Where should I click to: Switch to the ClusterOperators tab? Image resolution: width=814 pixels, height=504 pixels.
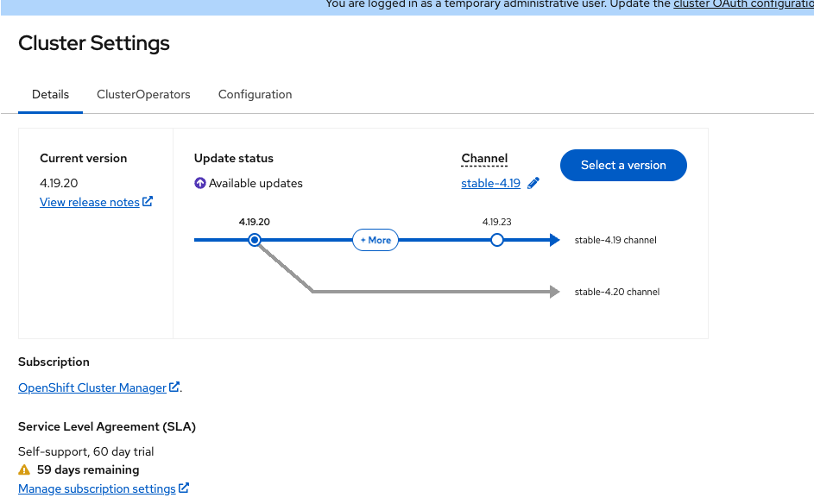(143, 94)
